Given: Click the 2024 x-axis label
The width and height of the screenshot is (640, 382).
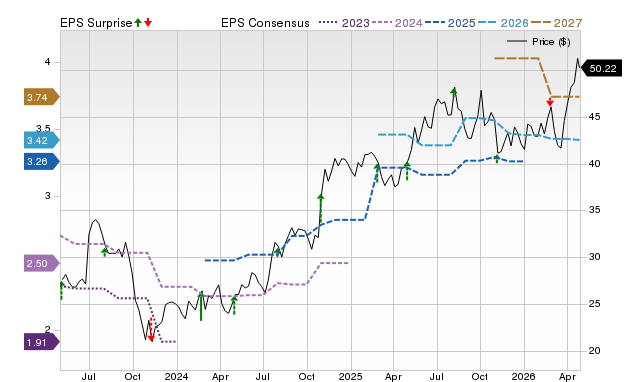Looking at the screenshot, I should 176,376.
